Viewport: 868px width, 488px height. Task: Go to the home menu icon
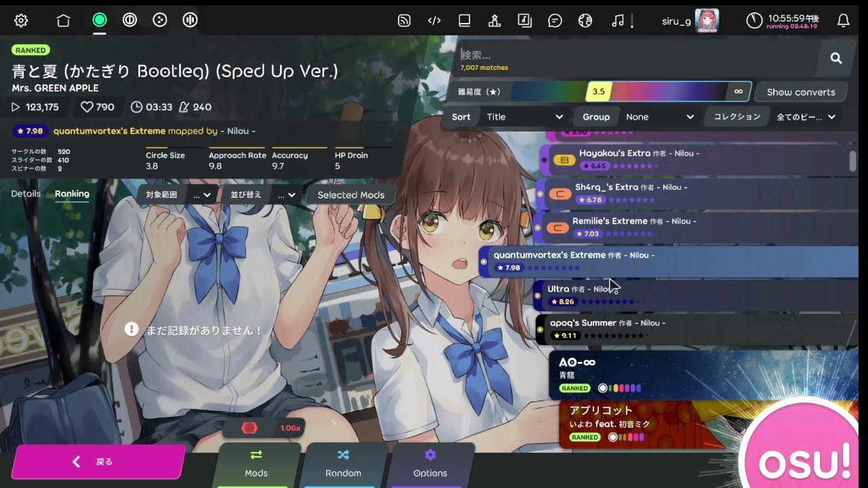(63, 20)
